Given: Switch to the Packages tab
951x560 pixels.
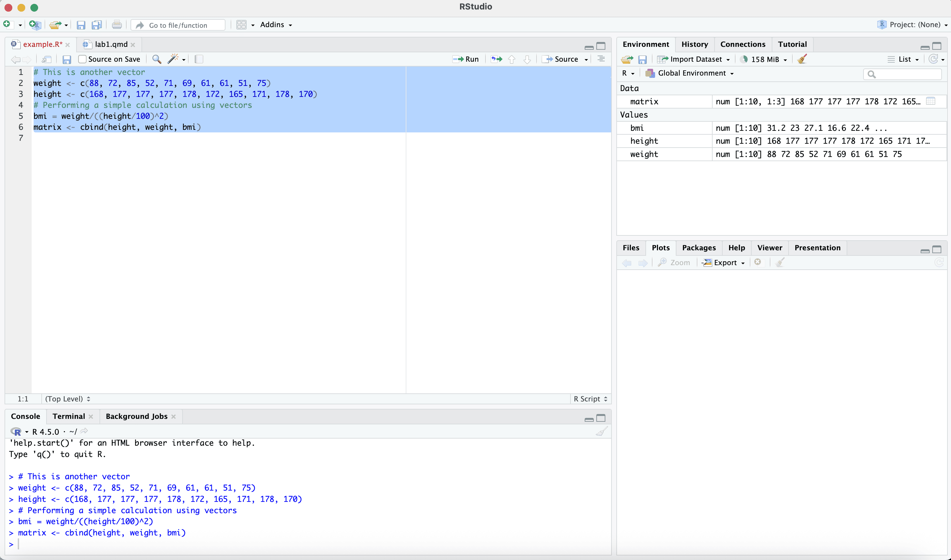Looking at the screenshot, I should pos(698,248).
